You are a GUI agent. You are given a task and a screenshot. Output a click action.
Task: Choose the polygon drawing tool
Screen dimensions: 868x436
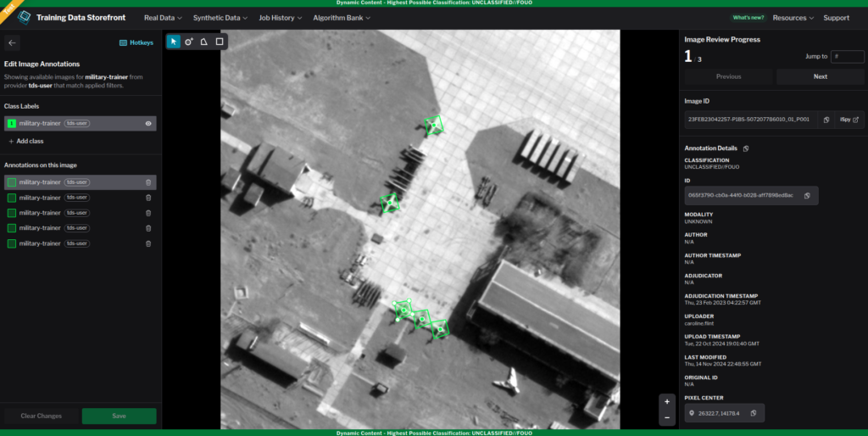(x=203, y=42)
